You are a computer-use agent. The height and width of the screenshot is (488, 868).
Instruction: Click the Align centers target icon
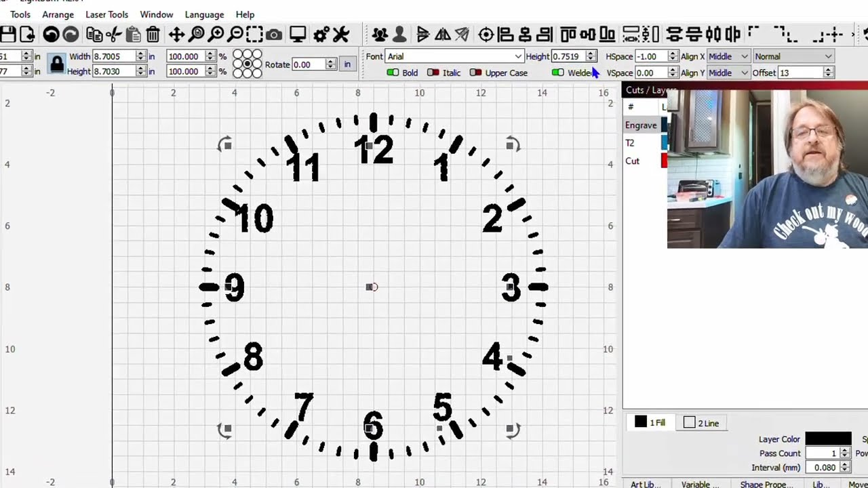(486, 34)
